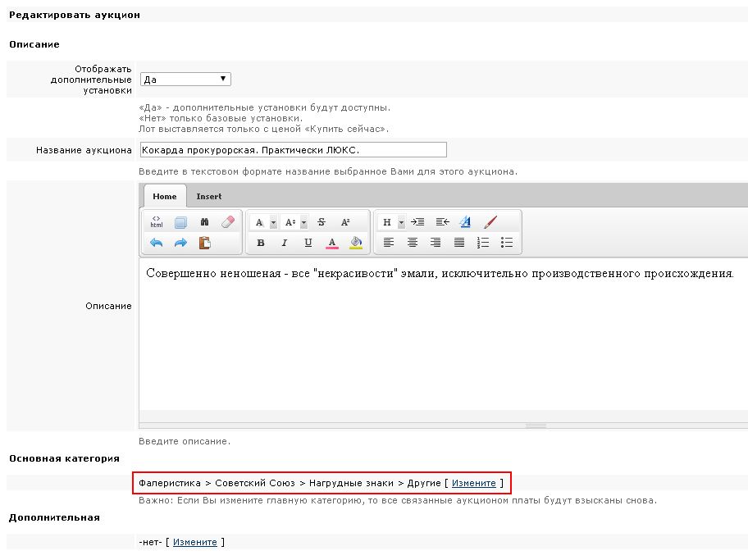This screenshot has width=748, height=560.
Task: Click the paste clipboard icon
Action: pos(204,243)
